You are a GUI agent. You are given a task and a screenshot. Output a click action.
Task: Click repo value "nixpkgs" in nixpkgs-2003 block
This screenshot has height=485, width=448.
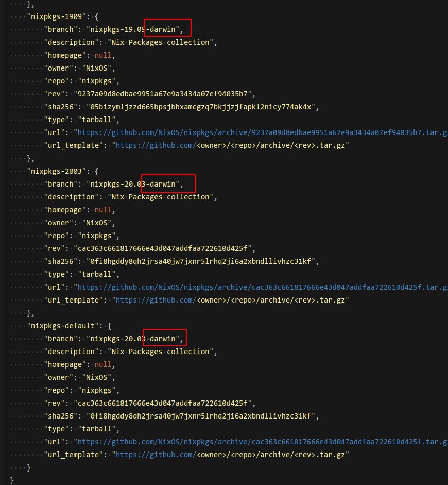tap(97, 236)
